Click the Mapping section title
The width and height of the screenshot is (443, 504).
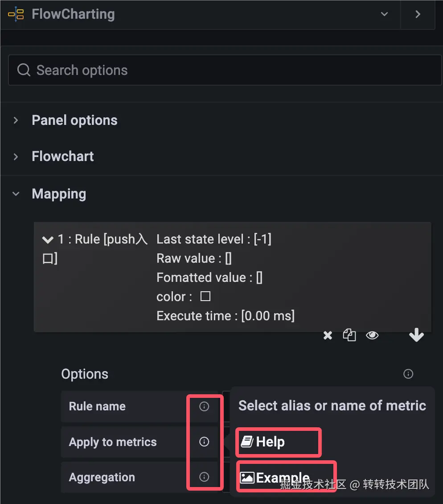click(x=59, y=194)
